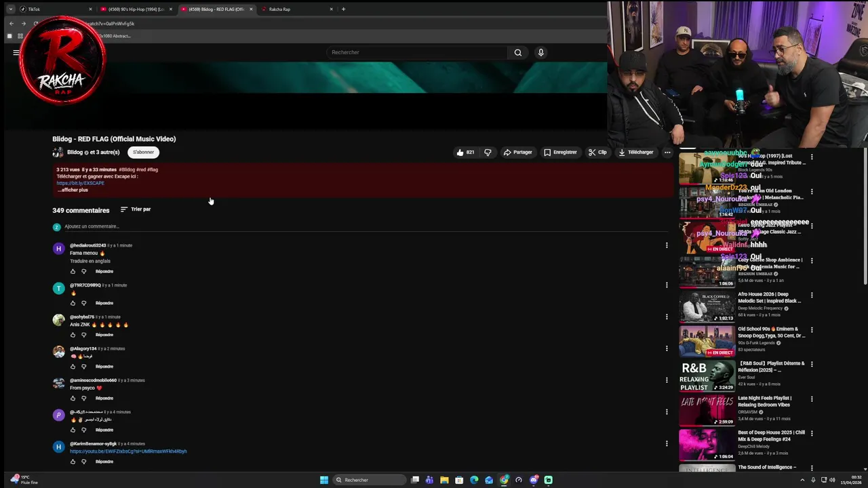Click the S'abonner subscribe button

(x=143, y=152)
